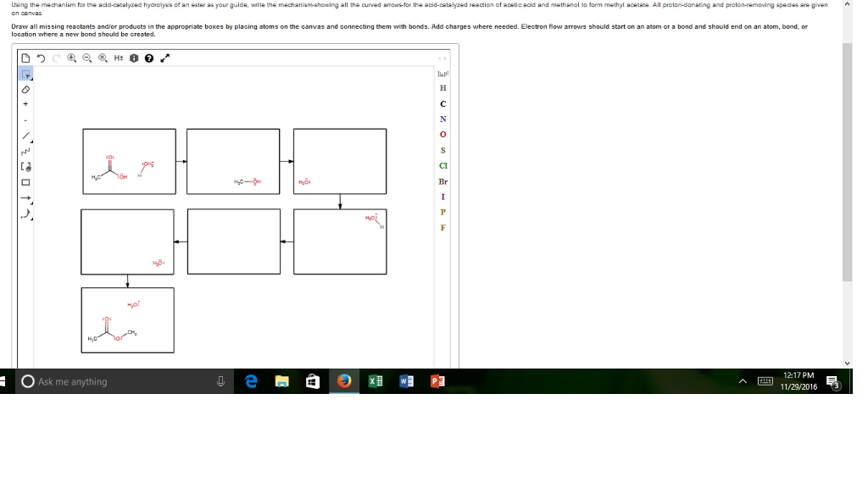Viewport: 868px width, 488px height.
Task: Select the reaction arrow tool
Action: (x=26, y=198)
